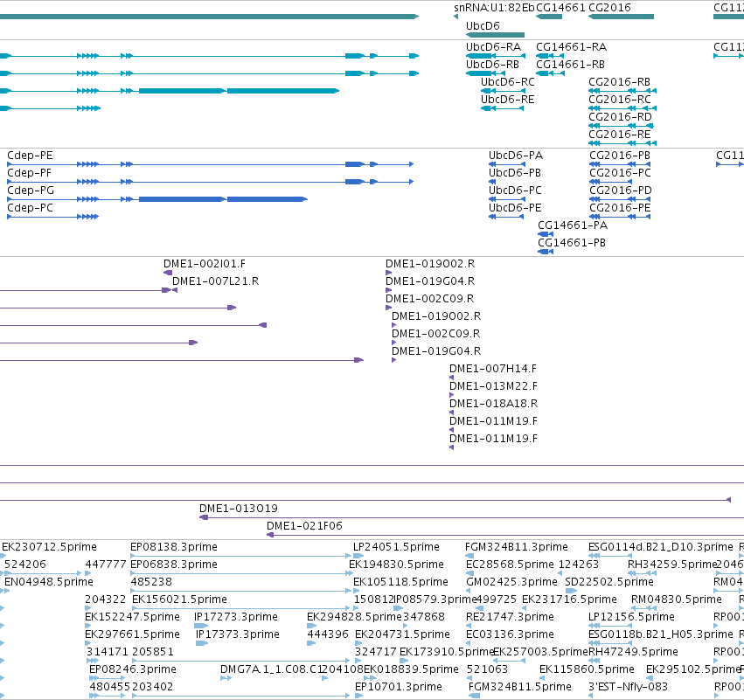This screenshot has height=700, width=744.
Task: Open the DME1-018A18.R feature
Action: [x=493, y=404]
